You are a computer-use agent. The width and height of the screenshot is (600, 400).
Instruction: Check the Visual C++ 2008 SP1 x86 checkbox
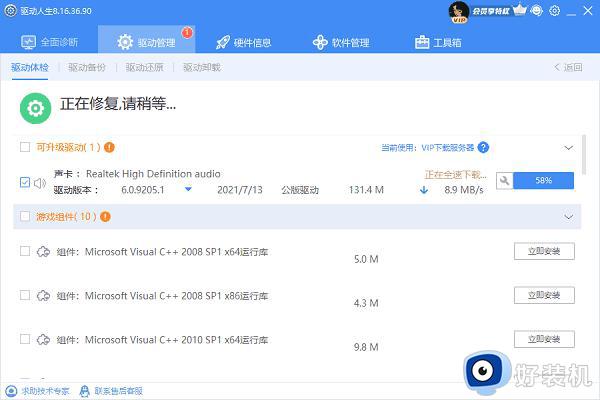(x=25, y=295)
